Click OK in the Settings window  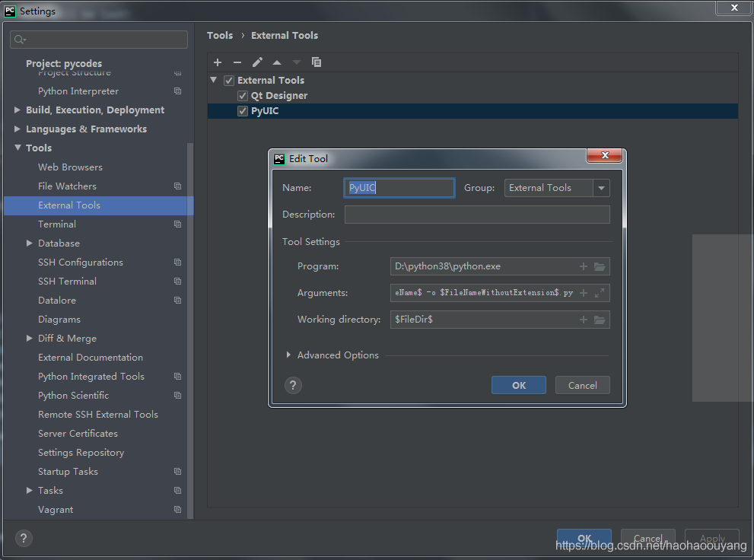pos(584,538)
